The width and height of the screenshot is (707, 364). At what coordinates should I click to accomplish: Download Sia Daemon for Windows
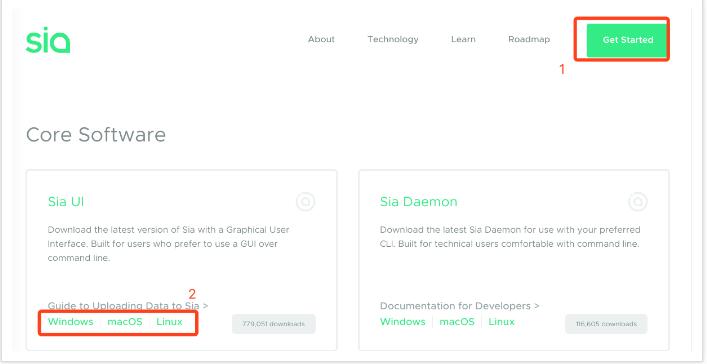tap(403, 322)
